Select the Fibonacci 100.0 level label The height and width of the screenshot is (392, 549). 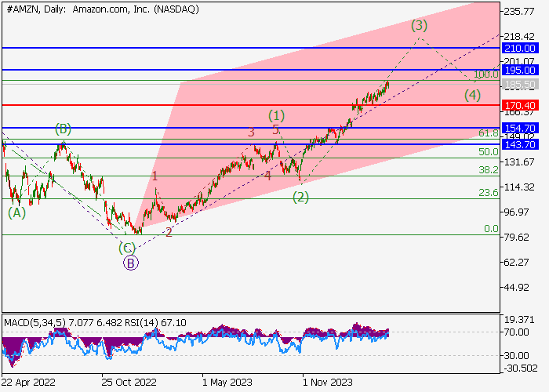click(486, 74)
